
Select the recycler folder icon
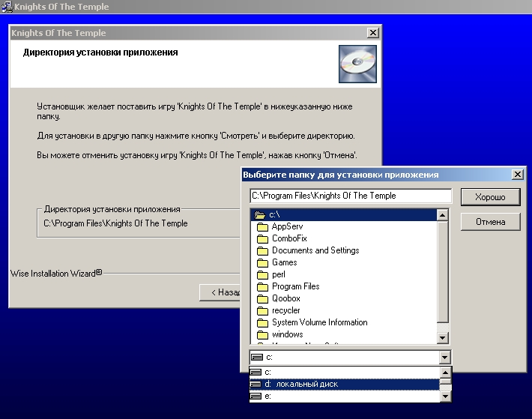(262, 310)
